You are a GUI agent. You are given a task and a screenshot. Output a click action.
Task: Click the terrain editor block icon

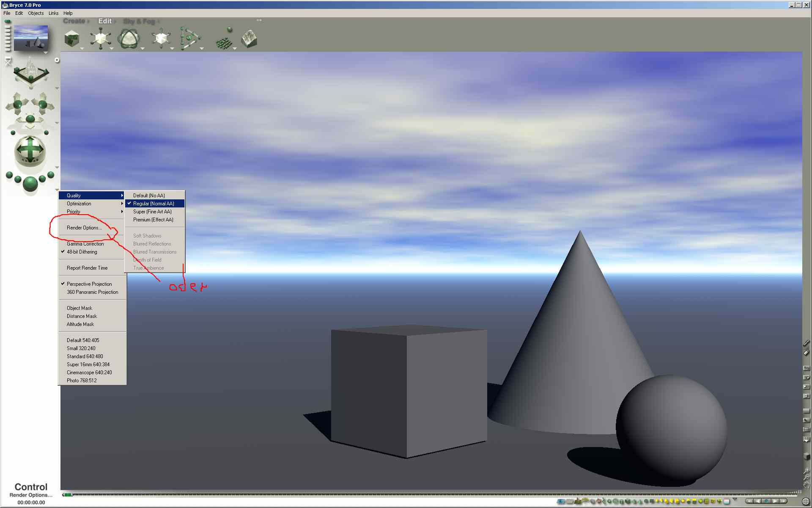pos(249,39)
